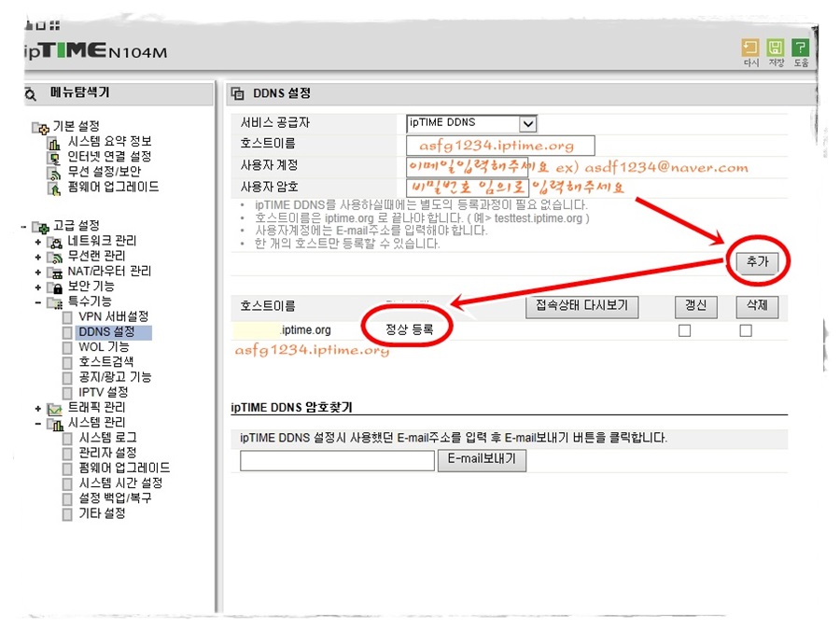Open 펌웨어 업그레이드 under 시스템 관리
Screen dimensions: 840x630
pos(124,469)
